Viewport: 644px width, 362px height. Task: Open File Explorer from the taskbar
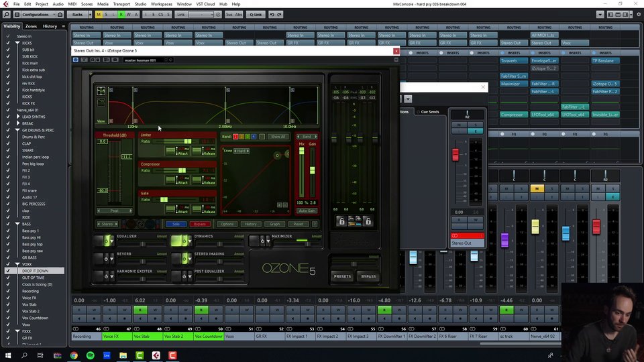click(x=123, y=355)
